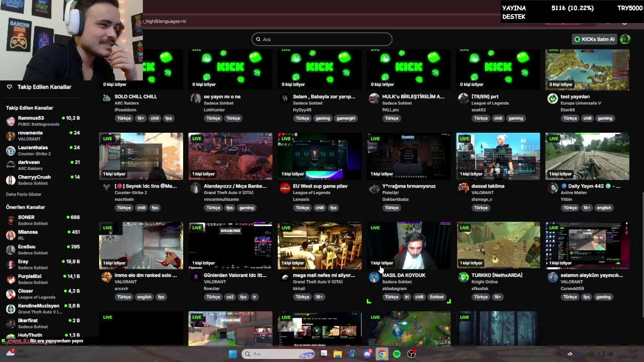Click dismage_v channel avatar
644x362 pixels.
tap(463, 188)
